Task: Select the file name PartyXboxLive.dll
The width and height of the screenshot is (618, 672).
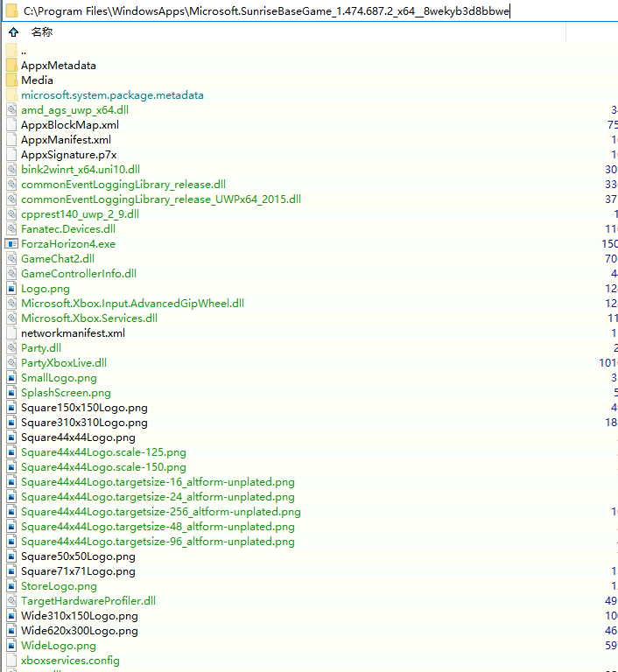Action: tap(64, 363)
